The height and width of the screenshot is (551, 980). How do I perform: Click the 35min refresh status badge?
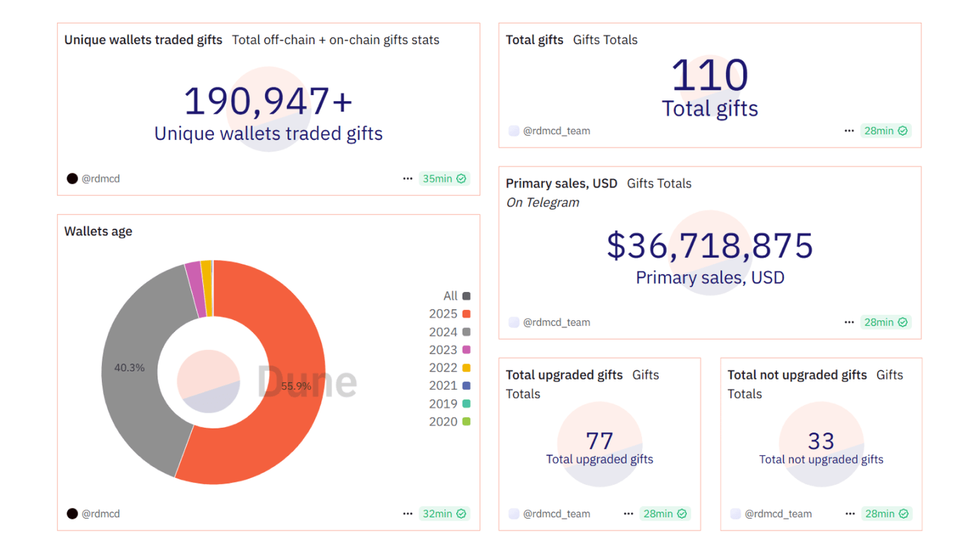pos(444,179)
